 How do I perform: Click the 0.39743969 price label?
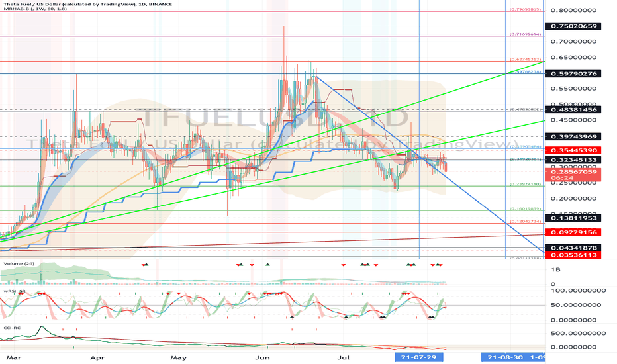(573, 137)
